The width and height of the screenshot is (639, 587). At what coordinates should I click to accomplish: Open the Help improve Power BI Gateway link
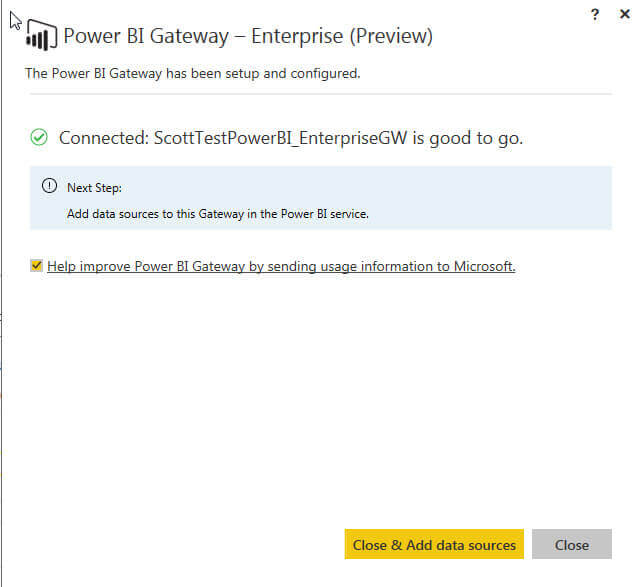[x=280, y=266]
